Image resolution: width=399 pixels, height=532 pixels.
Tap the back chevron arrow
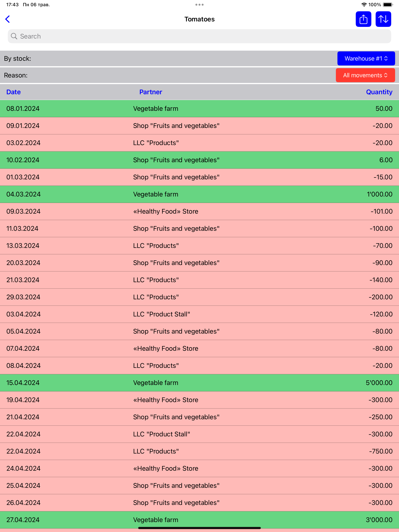[7, 19]
